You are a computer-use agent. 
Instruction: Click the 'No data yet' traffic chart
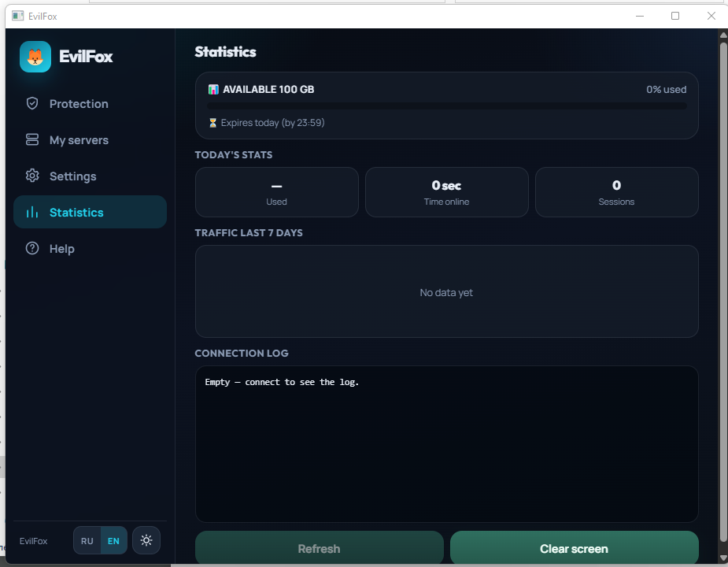click(x=447, y=291)
